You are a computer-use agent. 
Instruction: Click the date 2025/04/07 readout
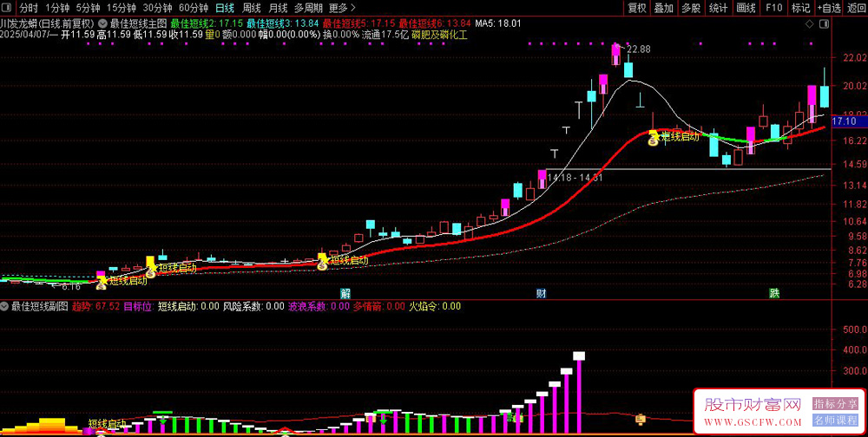[x=24, y=35]
